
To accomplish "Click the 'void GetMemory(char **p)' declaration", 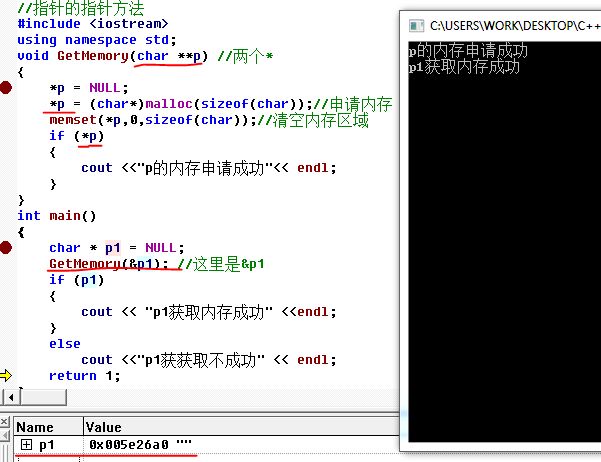I will (112, 56).
